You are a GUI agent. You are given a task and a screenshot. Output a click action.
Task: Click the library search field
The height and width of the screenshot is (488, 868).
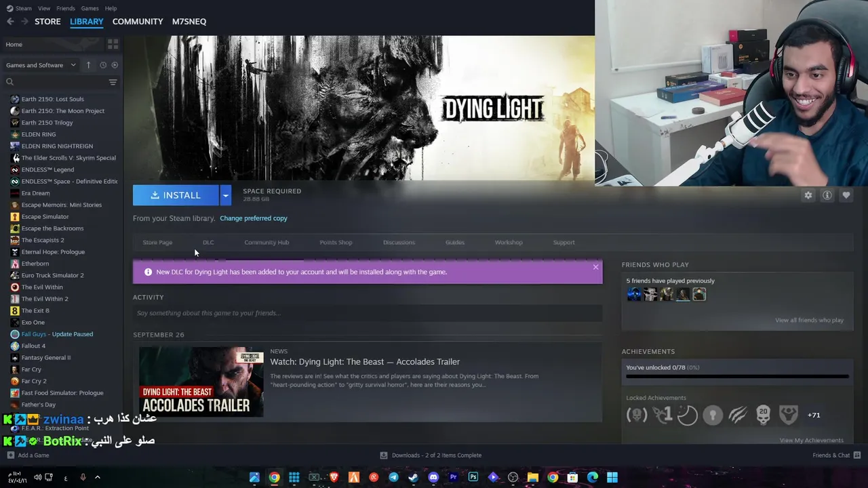coord(56,82)
